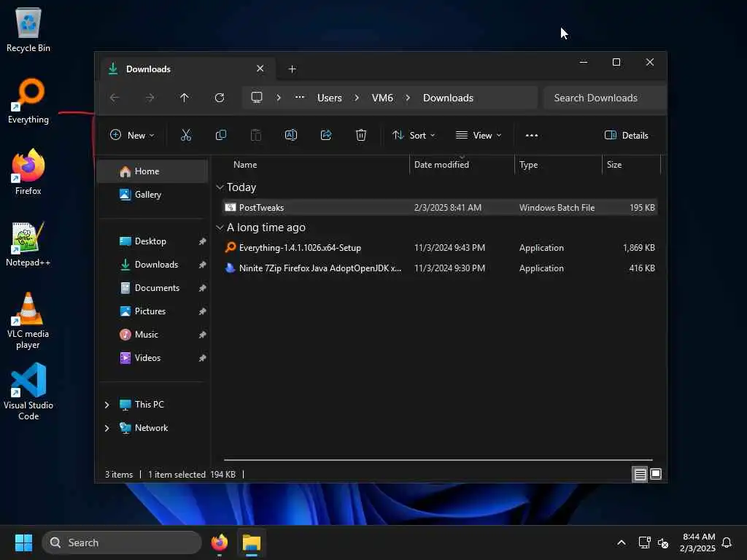Open Documents in navigation pane
The image size is (747, 560).
pyautogui.click(x=152, y=287)
